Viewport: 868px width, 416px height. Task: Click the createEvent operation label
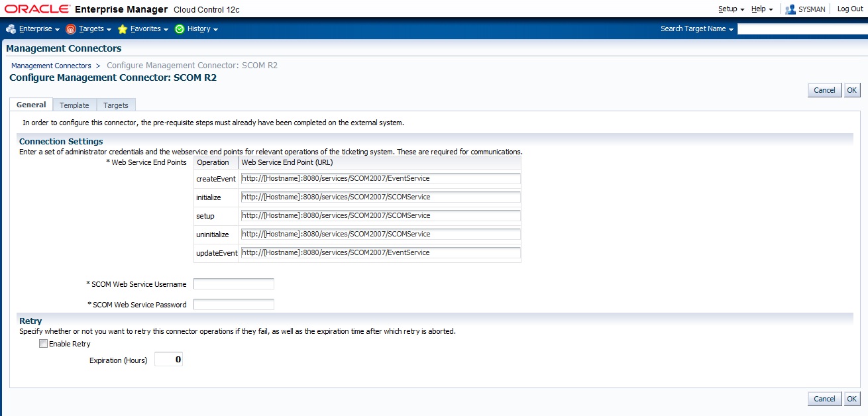216,179
